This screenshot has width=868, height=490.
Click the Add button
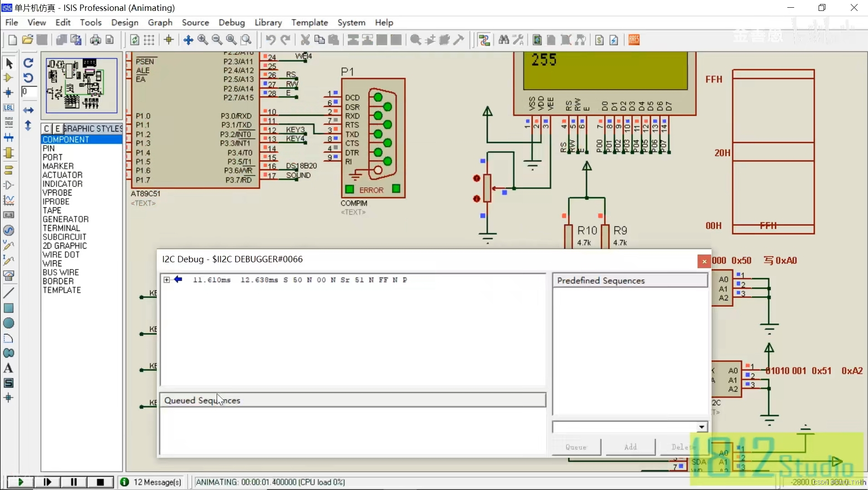tap(630, 447)
